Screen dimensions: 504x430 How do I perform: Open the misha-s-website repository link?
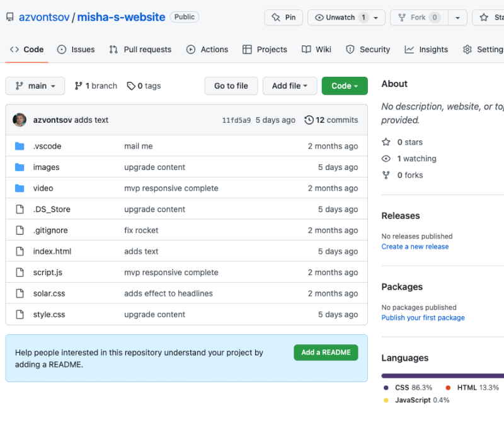[121, 17]
